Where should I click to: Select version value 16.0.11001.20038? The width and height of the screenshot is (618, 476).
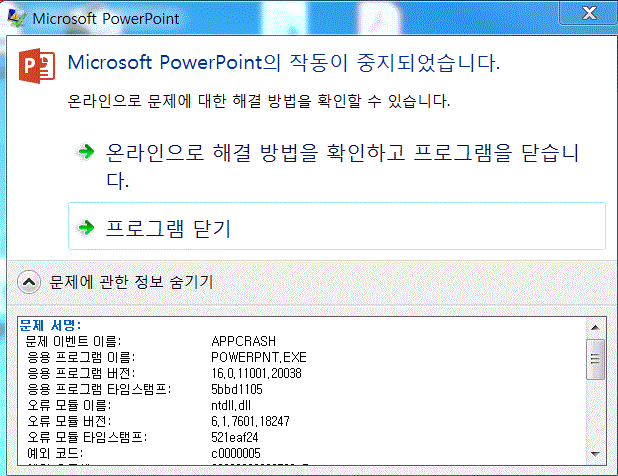pyautogui.click(x=257, y=374)
